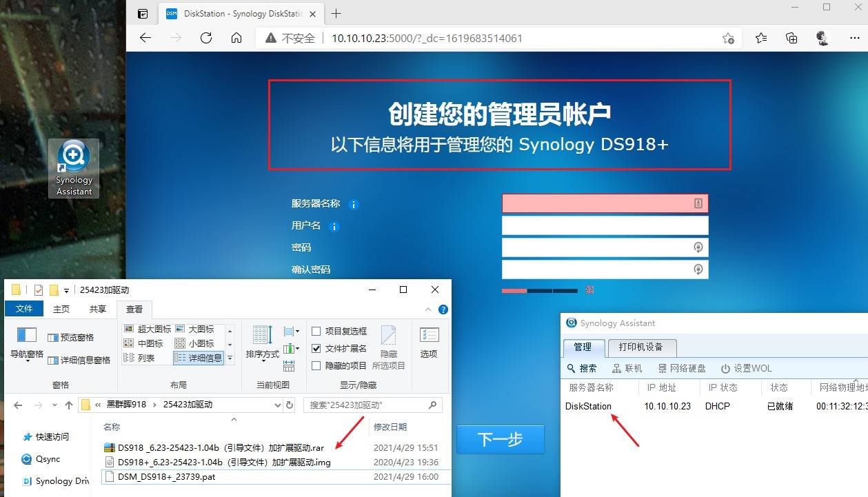Enable 隐藏的项目 to show hidden files
Image resolution: width=868 pixels, height=497 pixels.
pyautogui.click(x=316, y=365)
